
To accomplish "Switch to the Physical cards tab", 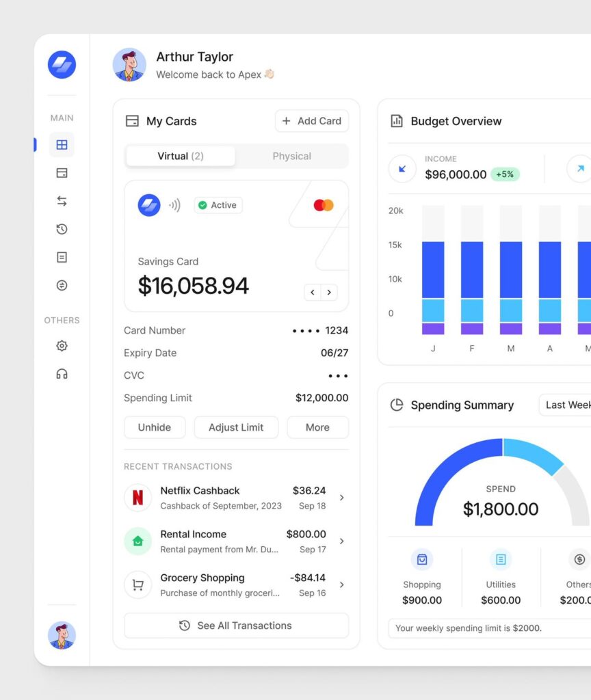I will [292, 156].
